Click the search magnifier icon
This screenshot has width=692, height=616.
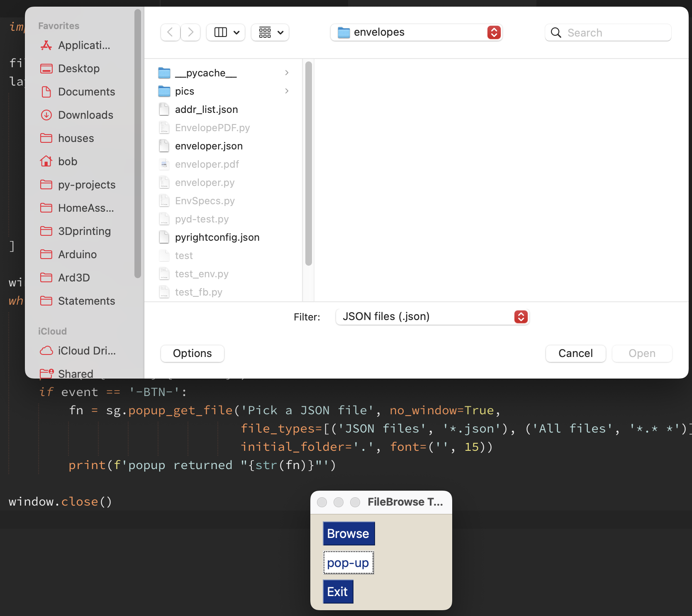[x=556, y=32]
